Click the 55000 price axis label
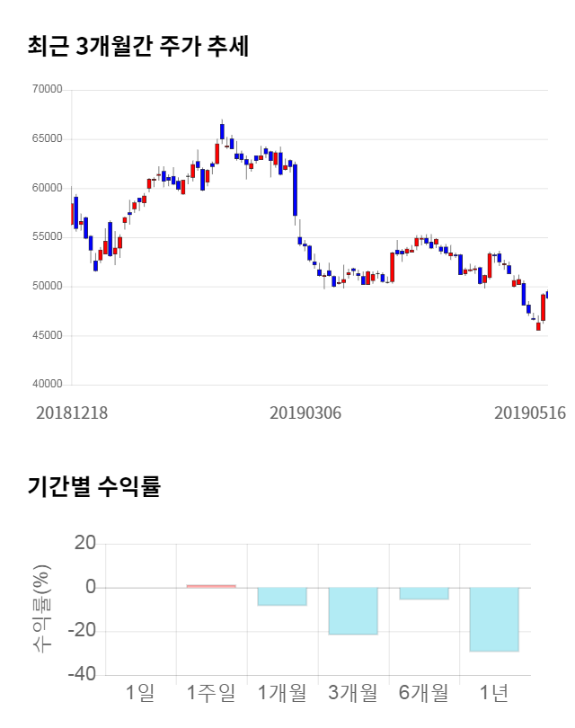 click(46, 237)
